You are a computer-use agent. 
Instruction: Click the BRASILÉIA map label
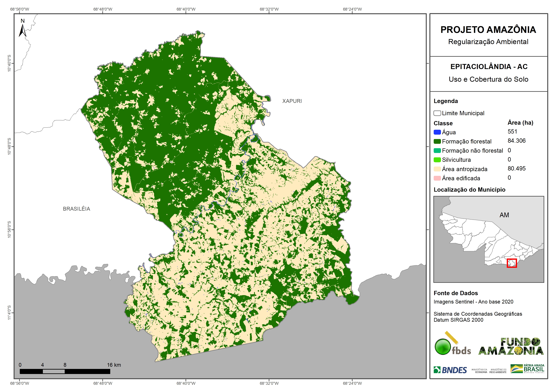(76, 209)
